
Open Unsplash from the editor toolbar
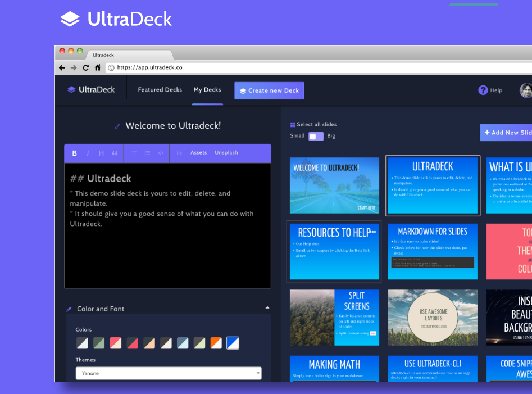226,153
